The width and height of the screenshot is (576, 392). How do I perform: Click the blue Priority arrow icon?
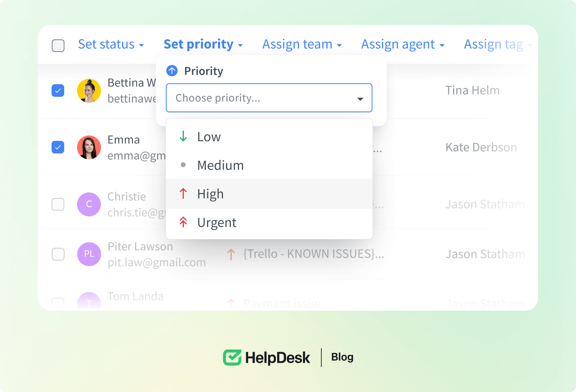tap(172, 71)
